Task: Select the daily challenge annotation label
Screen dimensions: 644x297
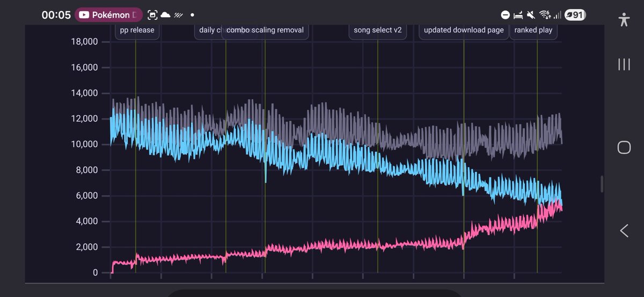Action: (x=209, y=31)
